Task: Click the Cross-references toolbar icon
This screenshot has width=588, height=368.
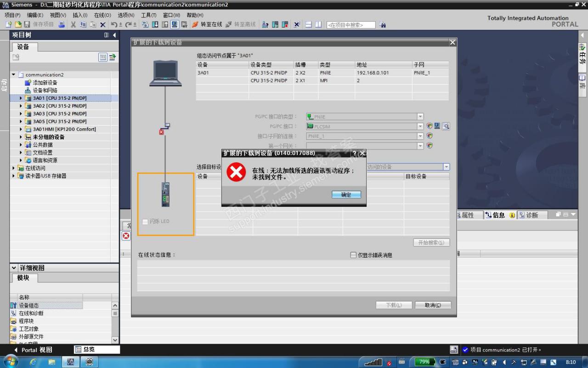Action: [x=297, y=24]
